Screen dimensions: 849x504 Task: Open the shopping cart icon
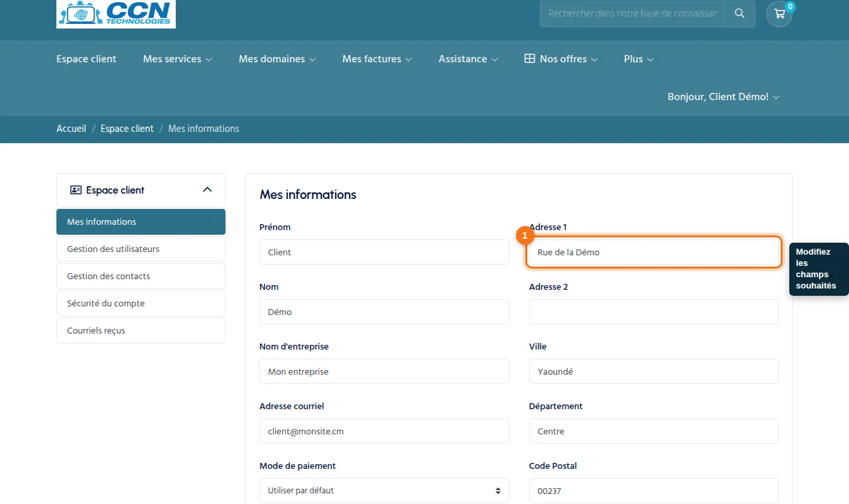(779, 14)
